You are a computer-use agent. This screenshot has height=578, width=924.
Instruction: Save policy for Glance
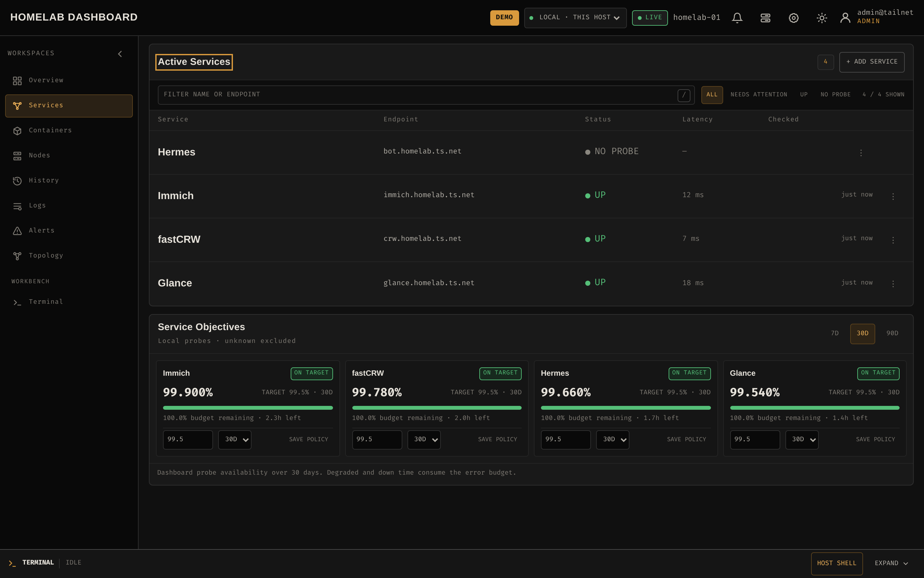(876, 440)
